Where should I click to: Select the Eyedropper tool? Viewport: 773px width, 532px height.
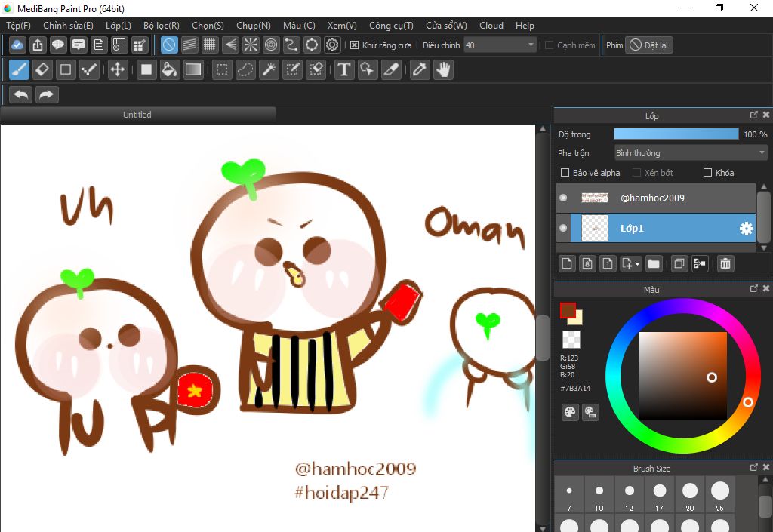pyautogui.click(x=420, y=69)
